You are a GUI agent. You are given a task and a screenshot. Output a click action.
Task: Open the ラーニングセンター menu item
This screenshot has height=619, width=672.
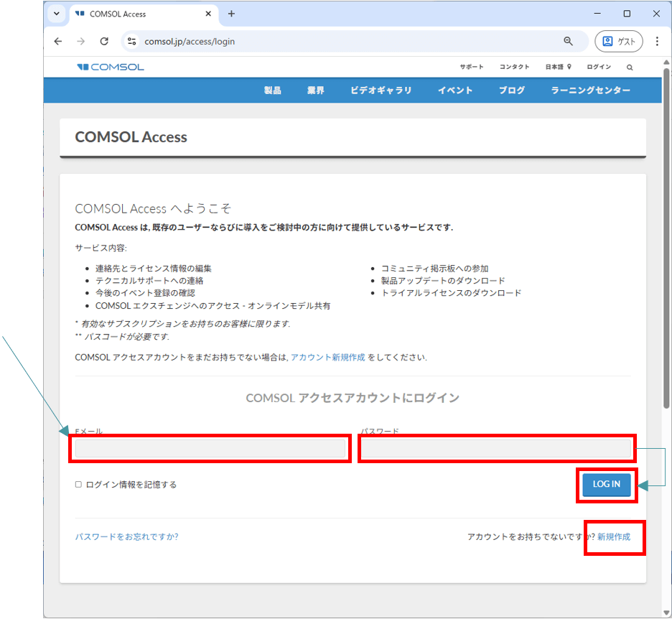coord(590,90)
